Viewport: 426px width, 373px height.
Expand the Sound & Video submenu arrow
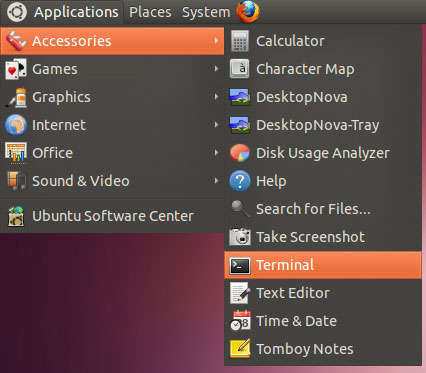point(216,181)
